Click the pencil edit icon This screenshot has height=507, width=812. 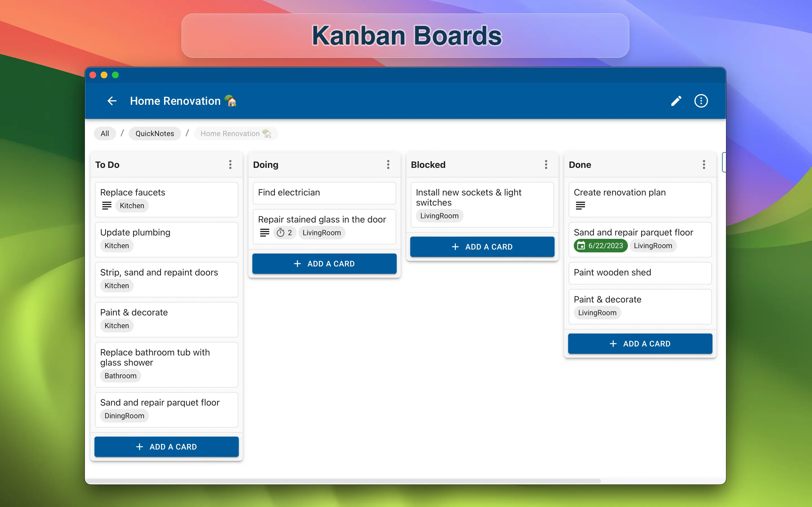(x=676, y=101)
